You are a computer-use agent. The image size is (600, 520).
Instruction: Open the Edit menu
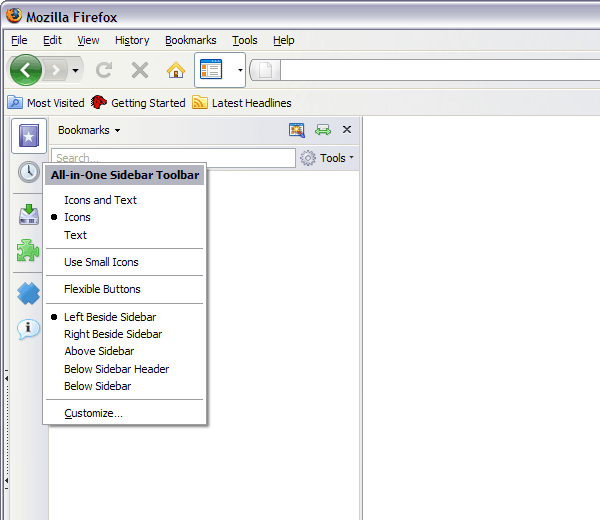(52, 40)
